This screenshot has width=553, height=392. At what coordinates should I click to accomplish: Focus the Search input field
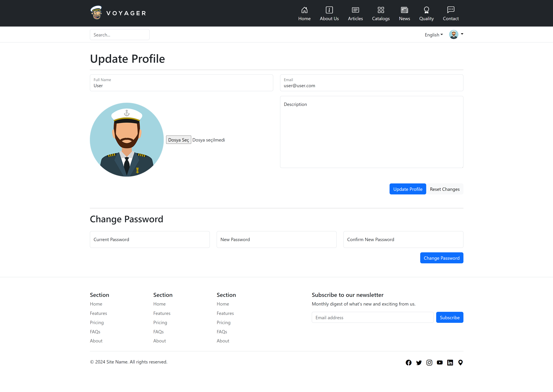coord(119,35)
